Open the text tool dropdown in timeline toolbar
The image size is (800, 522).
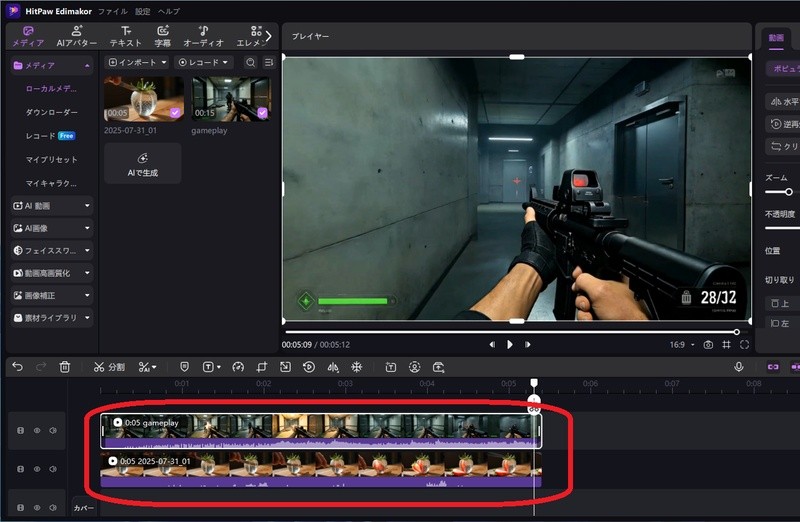[211, 367]
